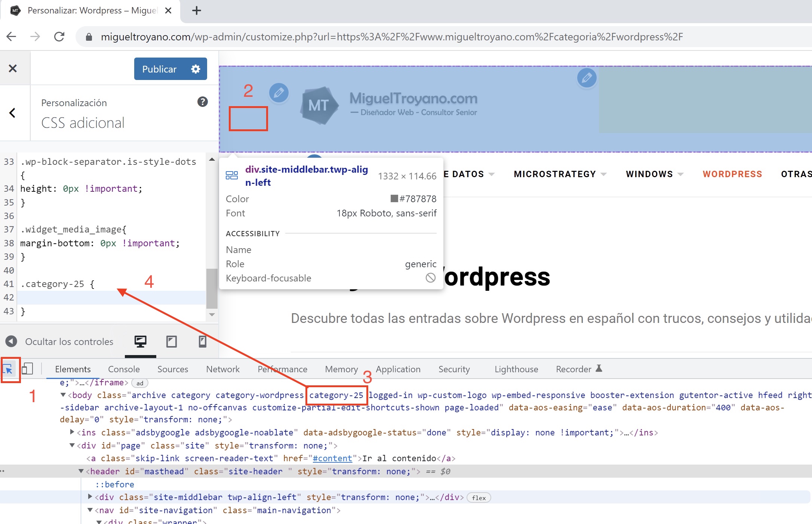Click empty CSS line 42 in editor
This screenshot has width=812, height=524.
[x=111, y=298]
